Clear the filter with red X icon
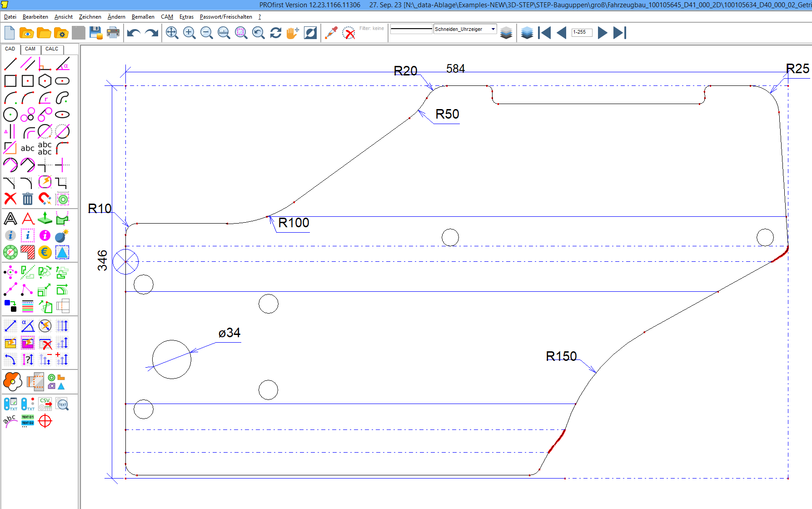 coord(349,33)
